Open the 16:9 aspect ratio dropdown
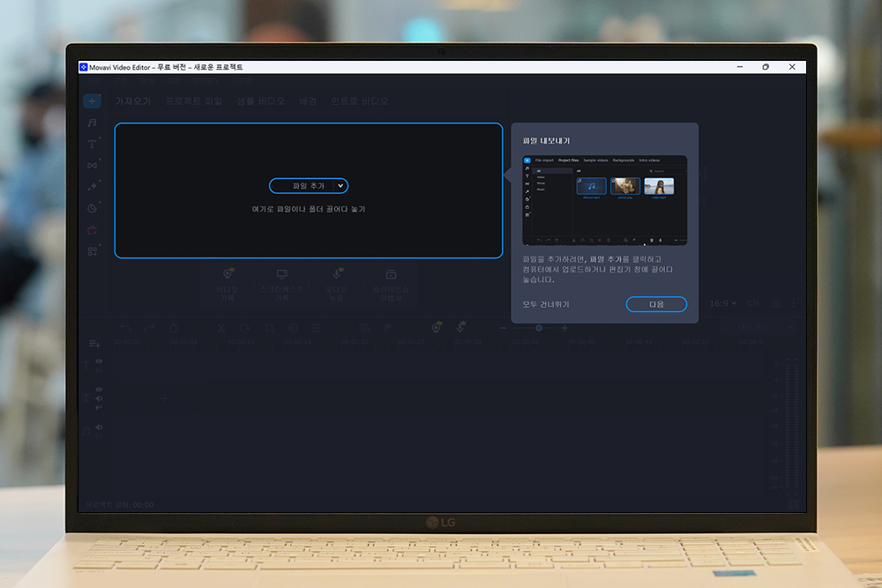The image size is (882, 588). click(723, 303)
